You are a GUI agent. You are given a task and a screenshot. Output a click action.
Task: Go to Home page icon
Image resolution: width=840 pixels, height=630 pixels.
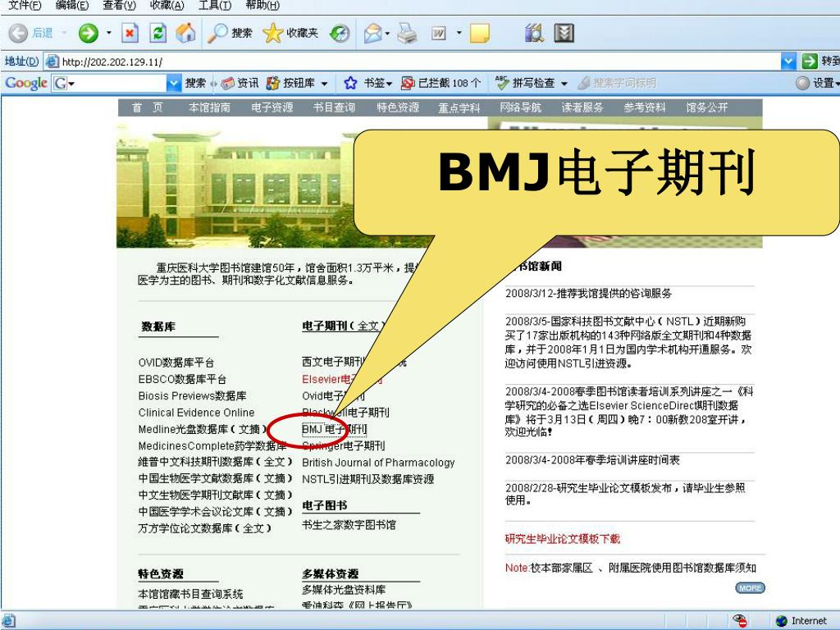click(x=185, y=33)
